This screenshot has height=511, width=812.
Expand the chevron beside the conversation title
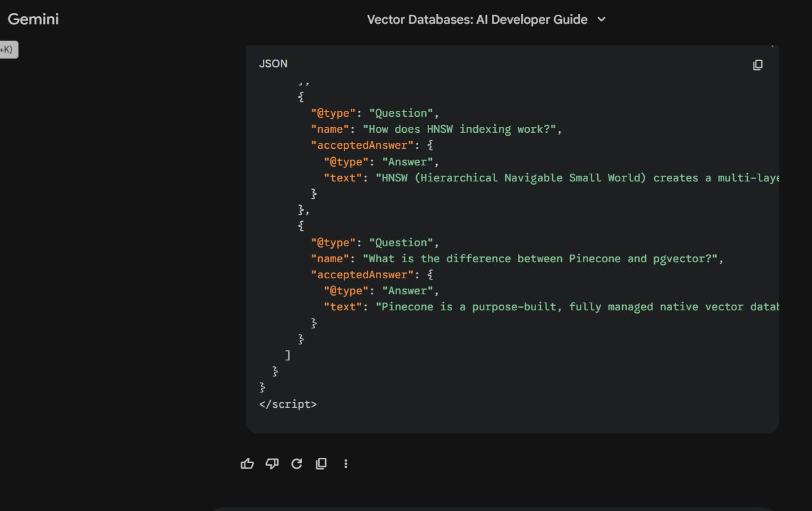pyautogui.click(x=602, y=19)
